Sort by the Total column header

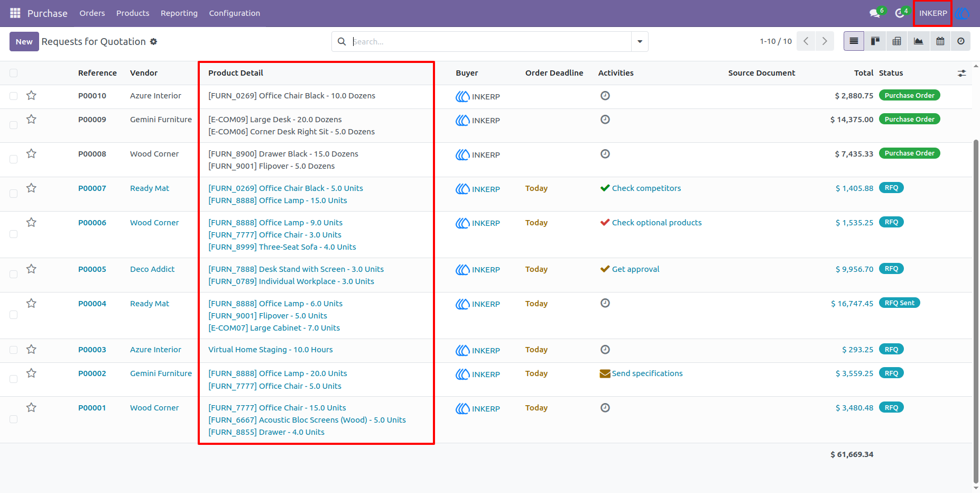click(x=864, y=73)
